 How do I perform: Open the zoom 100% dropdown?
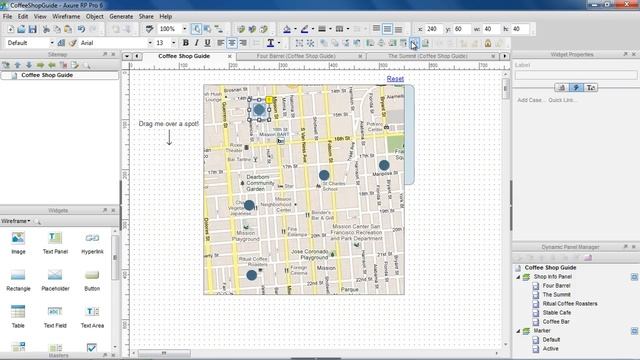coord(184,29)
